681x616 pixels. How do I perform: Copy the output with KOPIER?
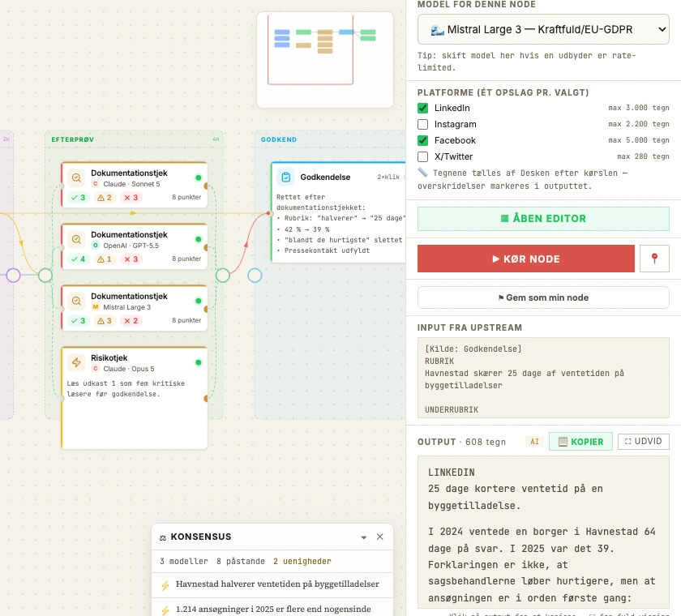[x=580, y=442]
